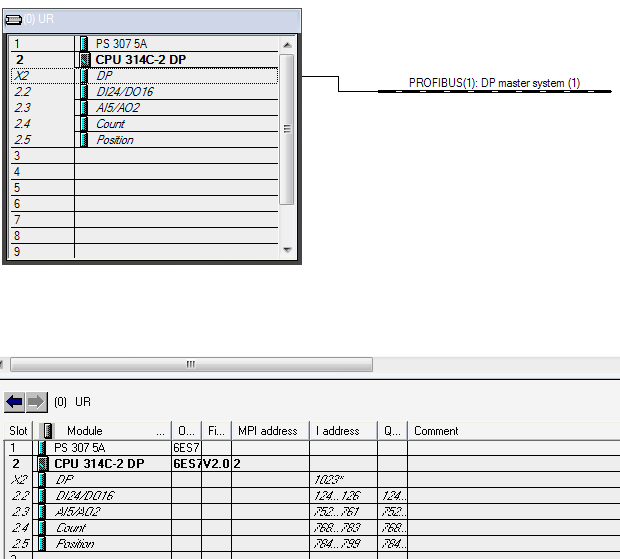Click rack scrollbar up arrow
Image resolution: width=620 pixels, height=559 pixels.
click(287, 45)
